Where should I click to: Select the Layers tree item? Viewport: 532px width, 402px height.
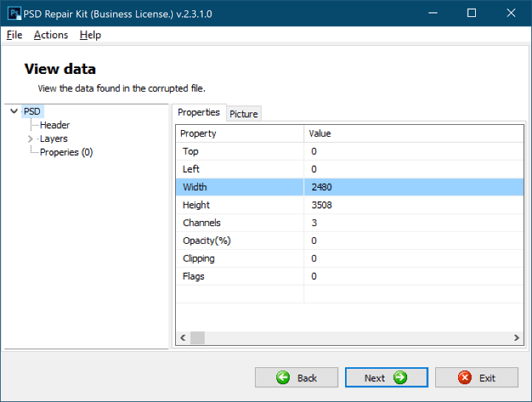point(54,139)
